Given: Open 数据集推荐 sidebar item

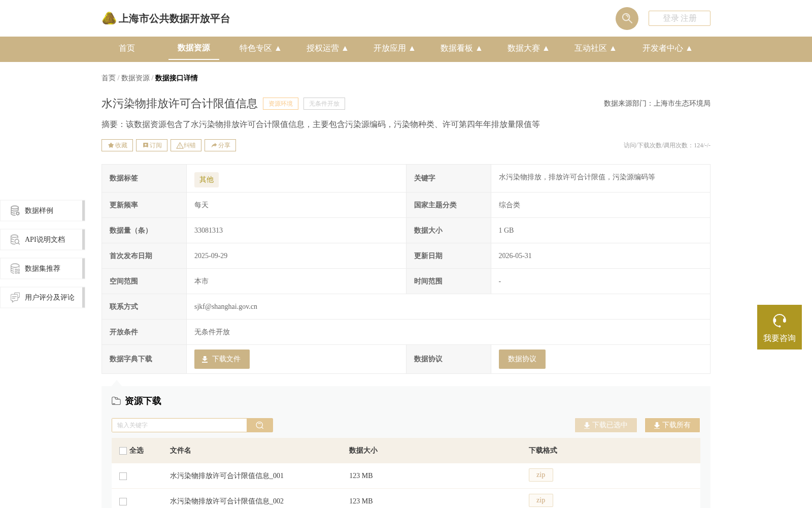Looking at the screenshot, I should 43,268.
